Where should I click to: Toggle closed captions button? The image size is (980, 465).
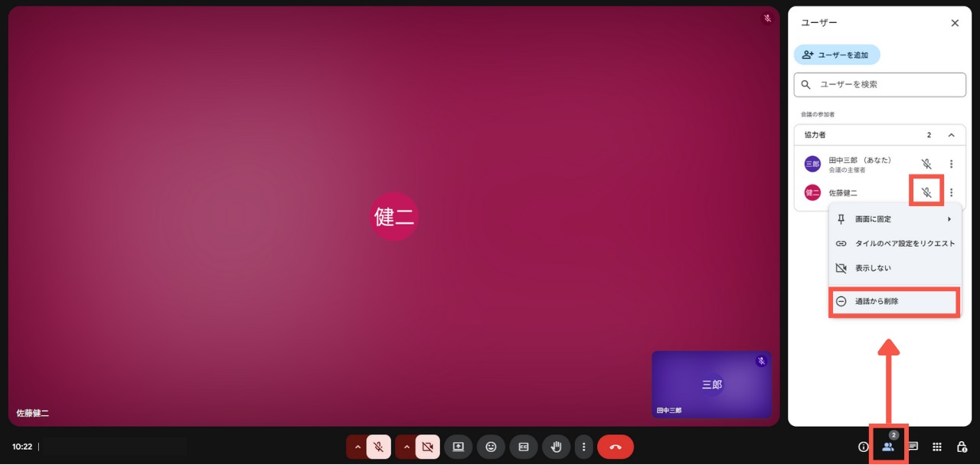[x=524, y=447]
